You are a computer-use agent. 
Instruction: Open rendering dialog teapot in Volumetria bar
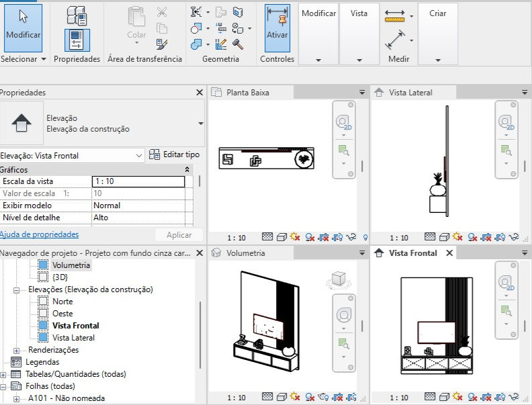coord(323,396)
